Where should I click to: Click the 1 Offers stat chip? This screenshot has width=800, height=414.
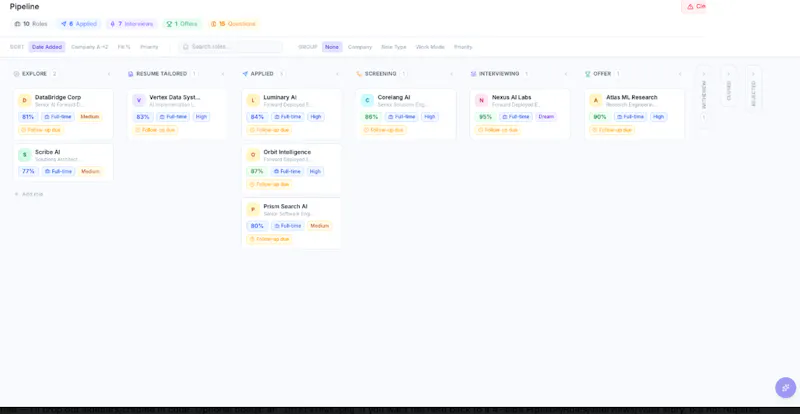182,24
